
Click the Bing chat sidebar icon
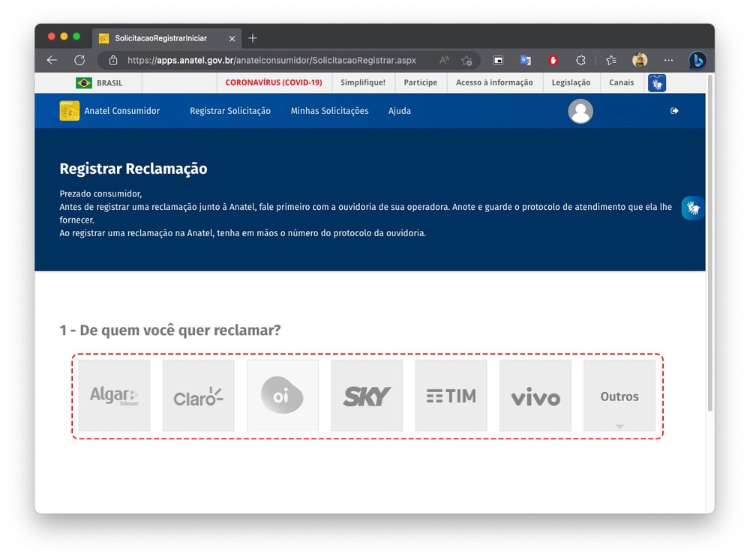[697, 60]
